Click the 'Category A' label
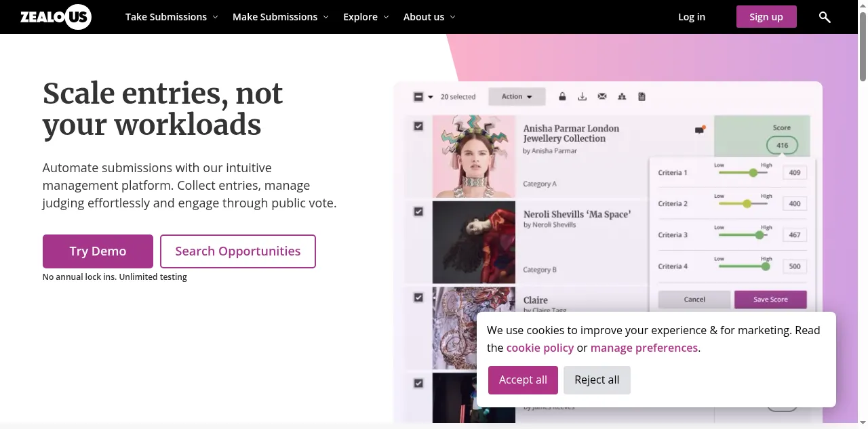This screenshot has width=868, height=429. 540,184
